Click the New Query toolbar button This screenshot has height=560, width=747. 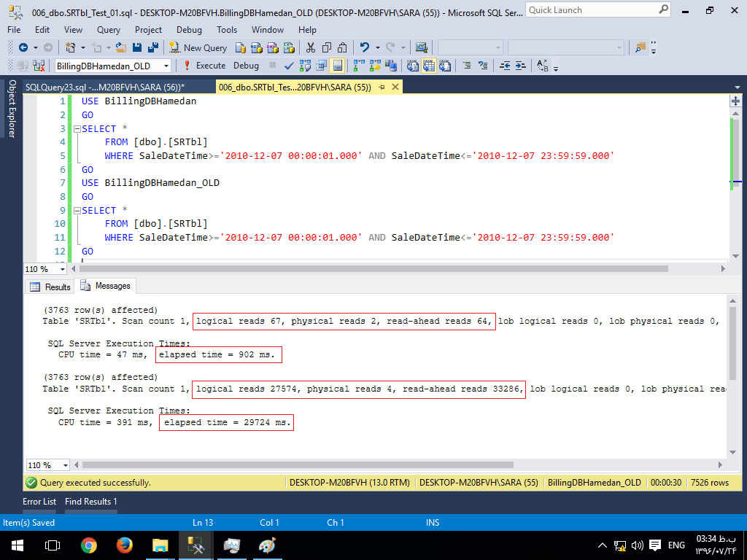pos(198,47)
